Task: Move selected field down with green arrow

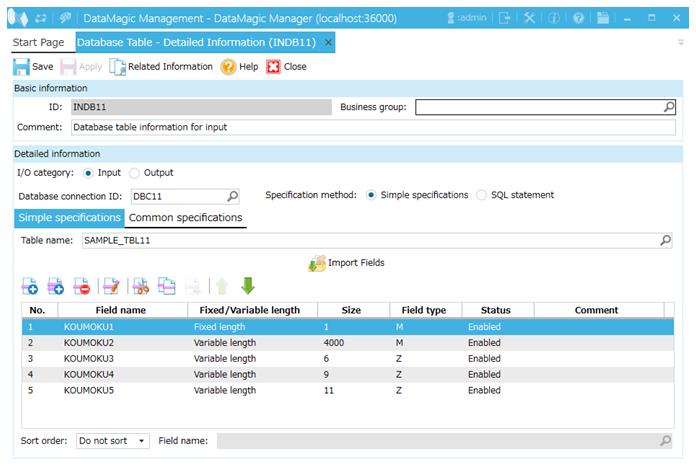Action: pyautogui.click(x=248, y=287)
